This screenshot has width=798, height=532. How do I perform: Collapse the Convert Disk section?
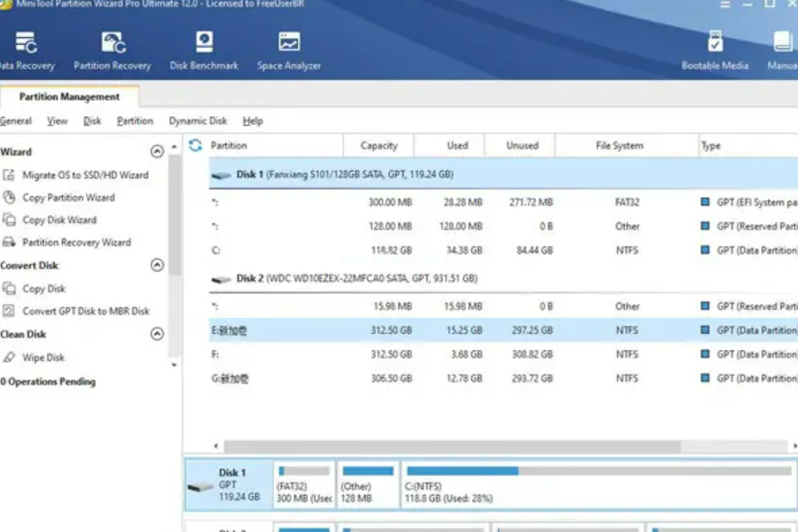tap(157, 266)
